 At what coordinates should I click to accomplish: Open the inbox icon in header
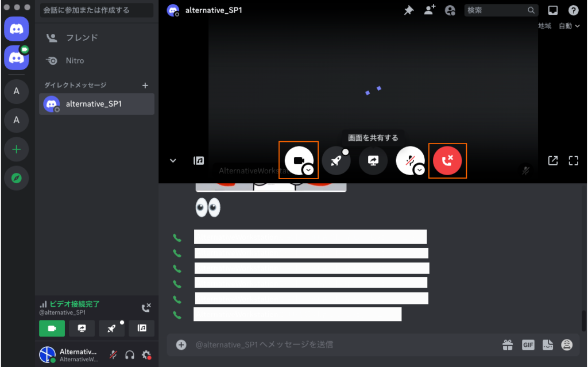[x=553, y=10]
